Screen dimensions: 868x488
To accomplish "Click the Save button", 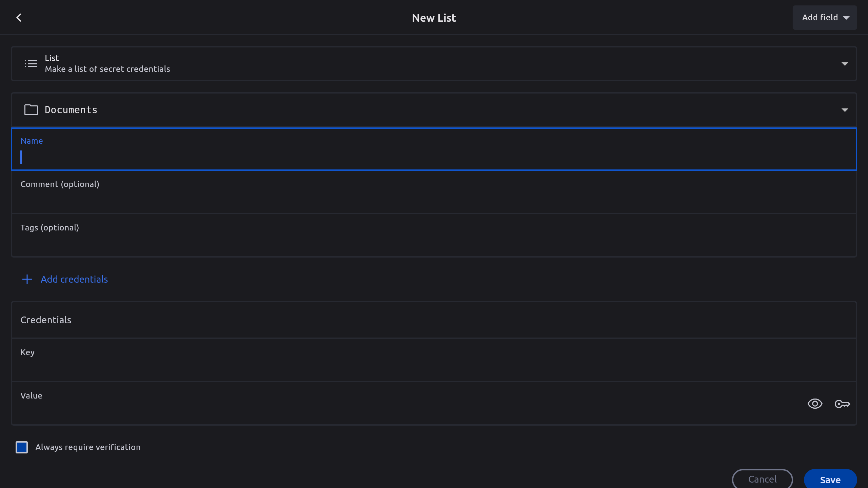I will click(830, 480).
